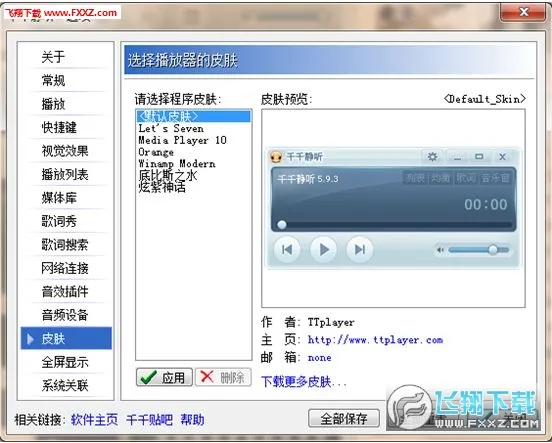Click the 音乐窗 tab in preview
552x443 pixels.
pos(495,178)
